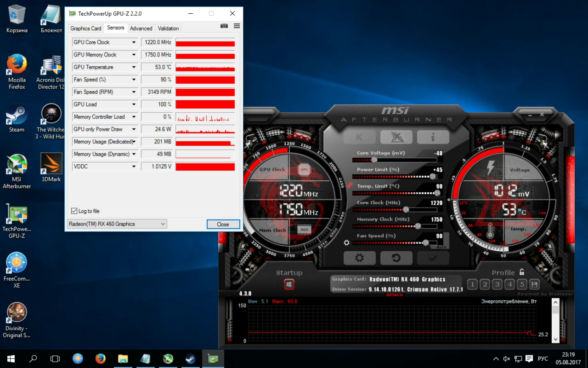Toggle the Profile lock icon
Viewport: 588px width, 368px height.
pos(521,272)
